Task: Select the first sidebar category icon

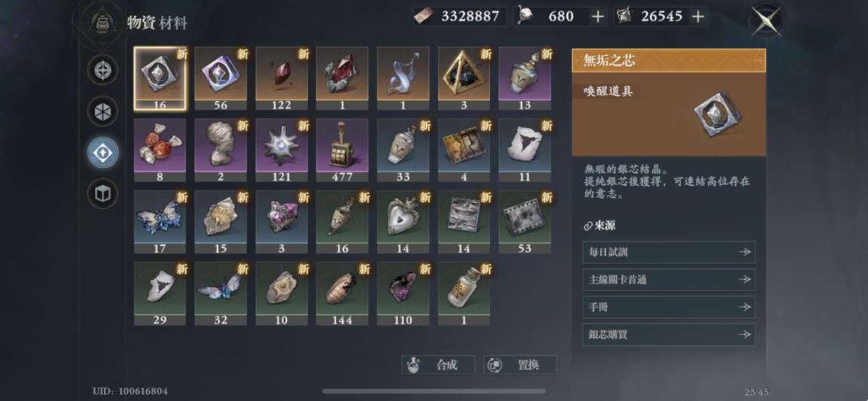Action: tap(103, 69)
